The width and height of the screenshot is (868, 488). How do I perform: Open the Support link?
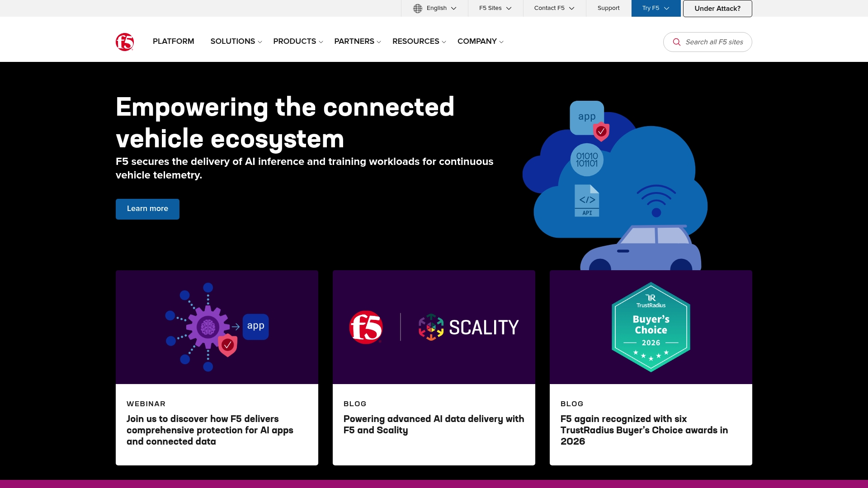[x=609, y=8]
